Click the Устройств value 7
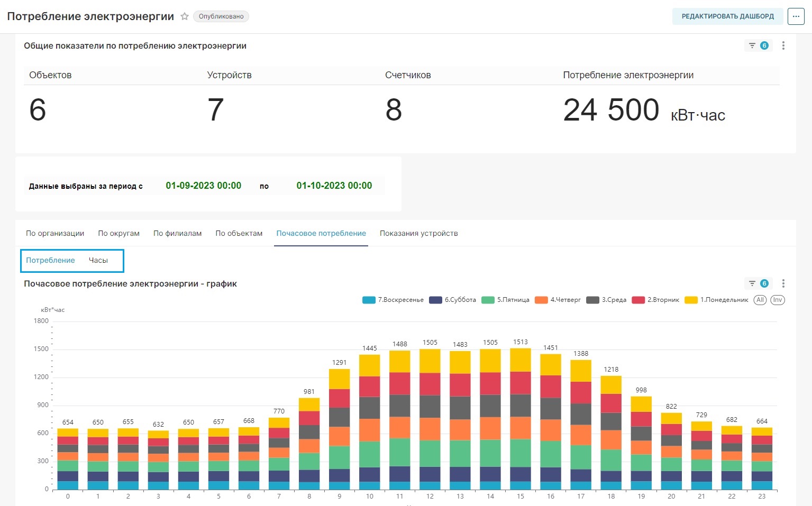This screenshot has width=812, height=506. tap(215, 110)
